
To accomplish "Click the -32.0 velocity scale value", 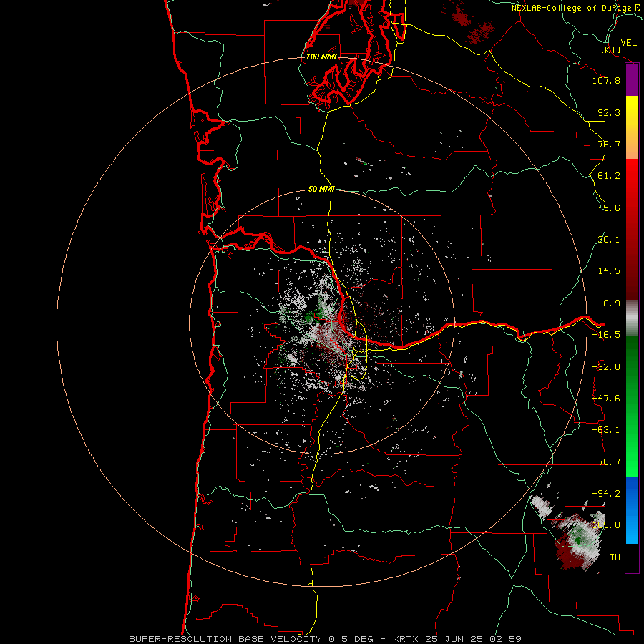I will pos(606,367).
